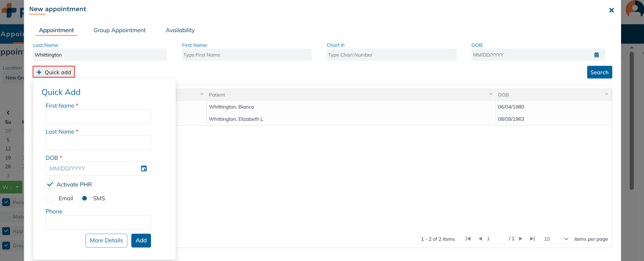Image resolution: width=644 pixels, height=261 pixels.
Task: Open the Quick Add DOB calendar icon
Action: click(x=144, y=169)
